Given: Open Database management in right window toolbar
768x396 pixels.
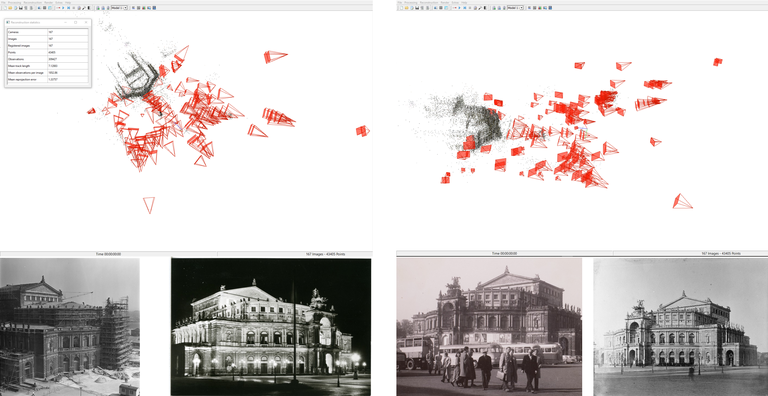Looking at the screenshot, I should [446, 8].
